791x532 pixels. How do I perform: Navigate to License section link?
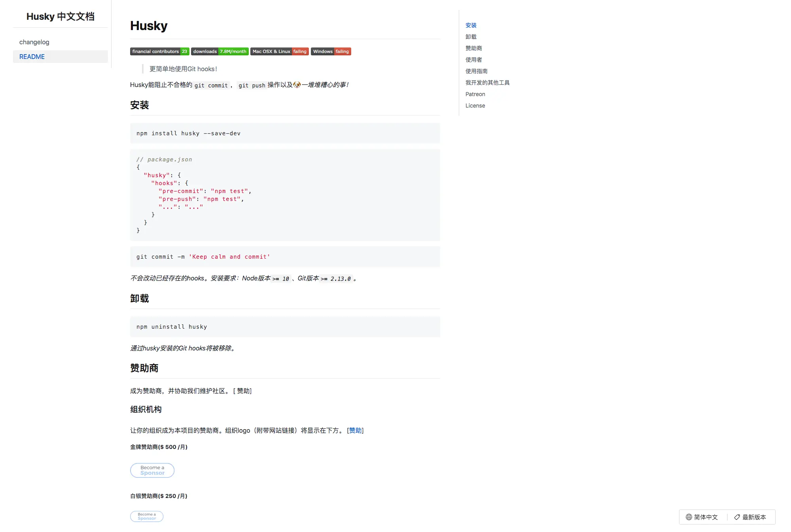[475, 106]
